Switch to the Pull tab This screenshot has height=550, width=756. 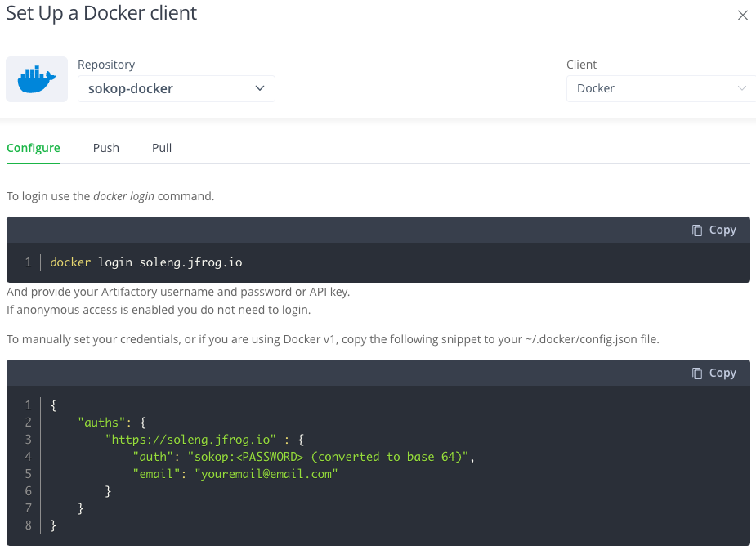[162, 148]
